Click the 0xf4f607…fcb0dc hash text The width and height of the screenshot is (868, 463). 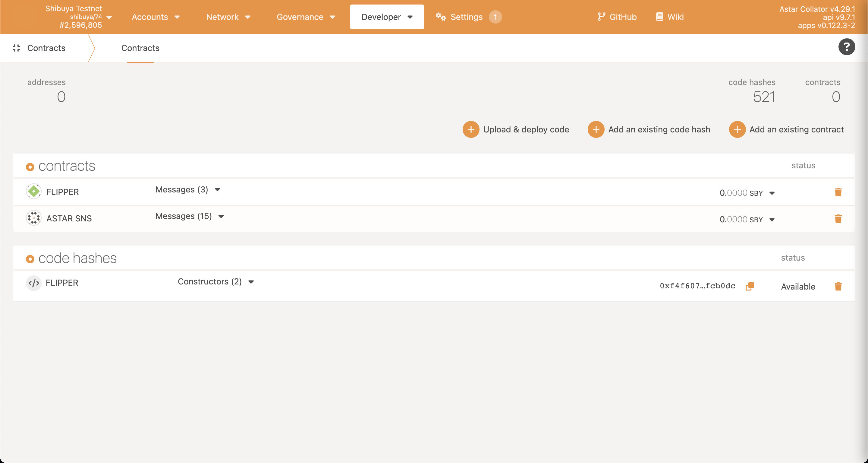(x=697, y=286)
